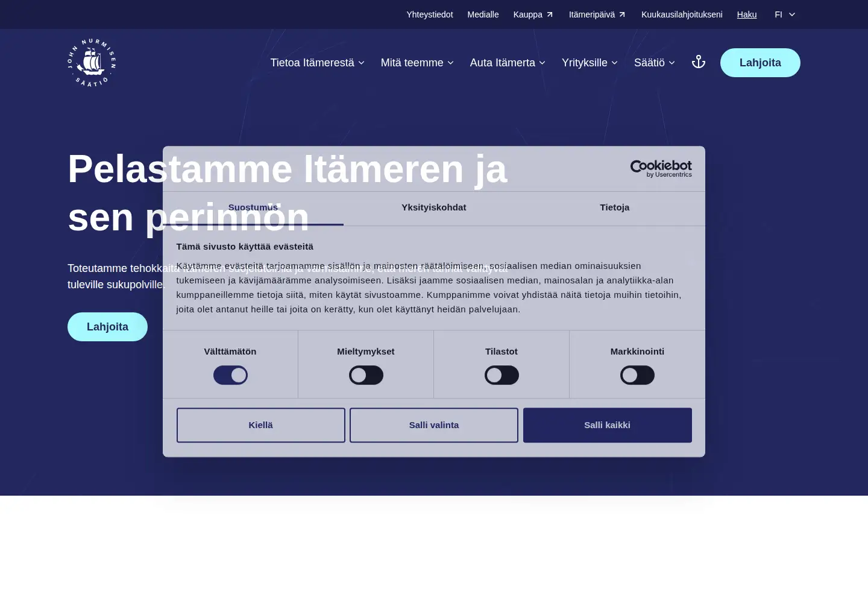Select the Suostumus tab
Screen dimensions: 868x603
tap(253, 208)
